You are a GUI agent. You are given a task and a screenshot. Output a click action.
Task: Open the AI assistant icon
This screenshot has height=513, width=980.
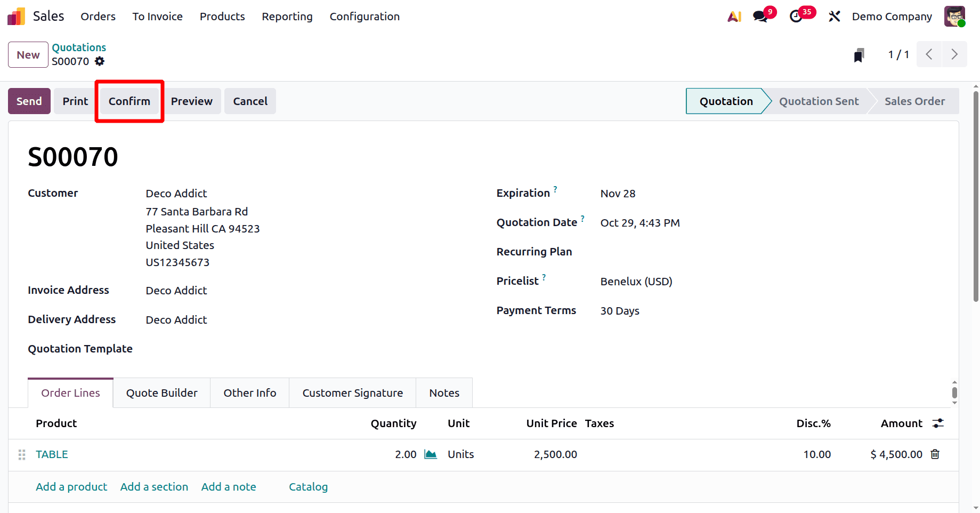pos(734,16)
